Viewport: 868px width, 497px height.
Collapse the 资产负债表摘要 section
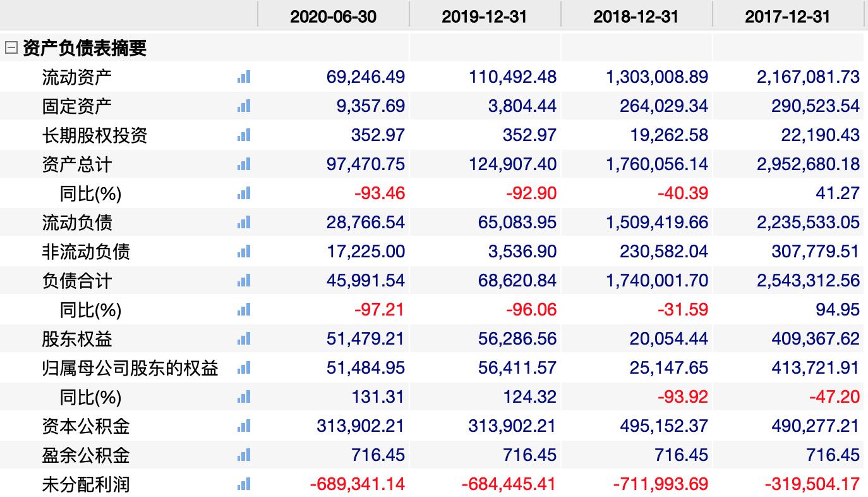point(11,47)
